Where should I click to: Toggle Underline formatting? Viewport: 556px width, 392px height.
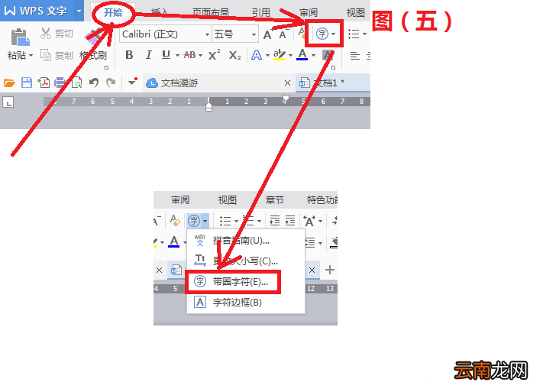(x=166, y=55)
